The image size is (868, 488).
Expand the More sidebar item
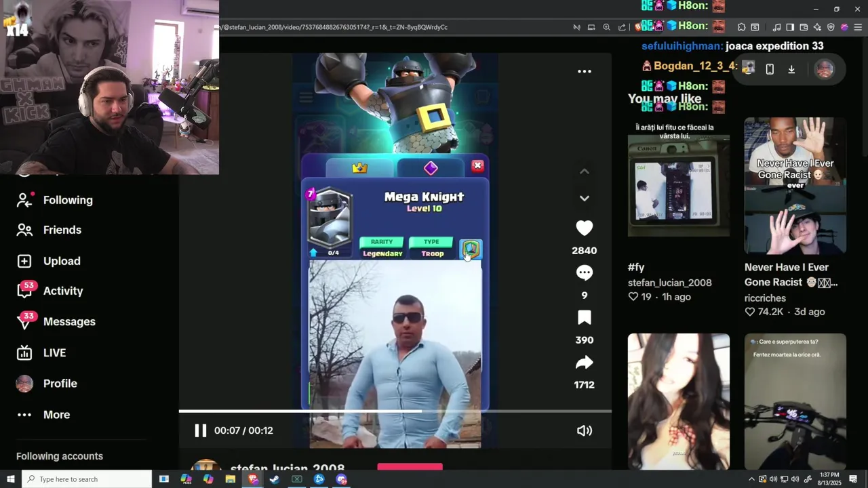click(56, 415)
